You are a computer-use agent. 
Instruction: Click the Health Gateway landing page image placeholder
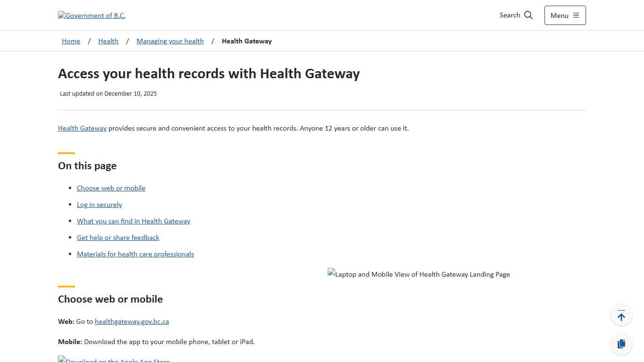pos(419,274)
